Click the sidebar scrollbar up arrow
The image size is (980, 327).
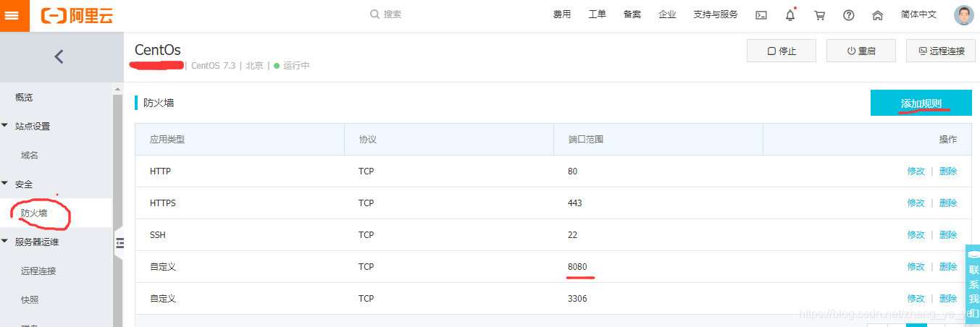coord(117,89)
